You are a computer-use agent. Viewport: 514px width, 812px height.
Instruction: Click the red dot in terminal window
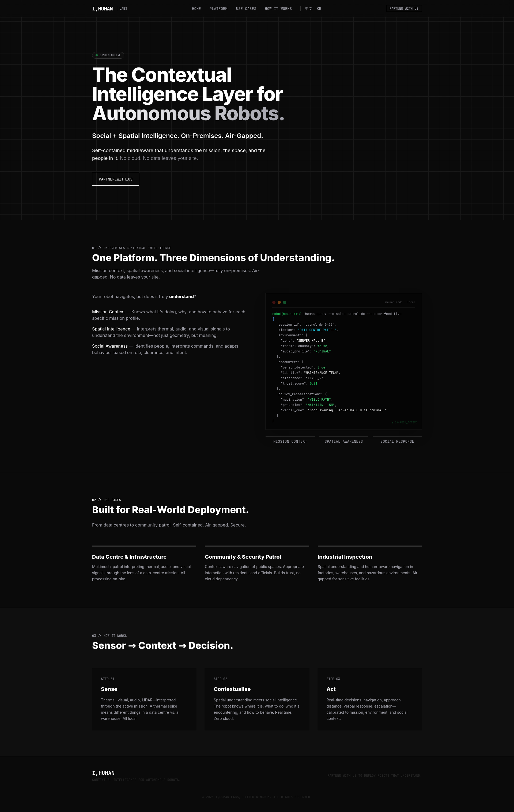pyautogui.click(x=274, y=302)
